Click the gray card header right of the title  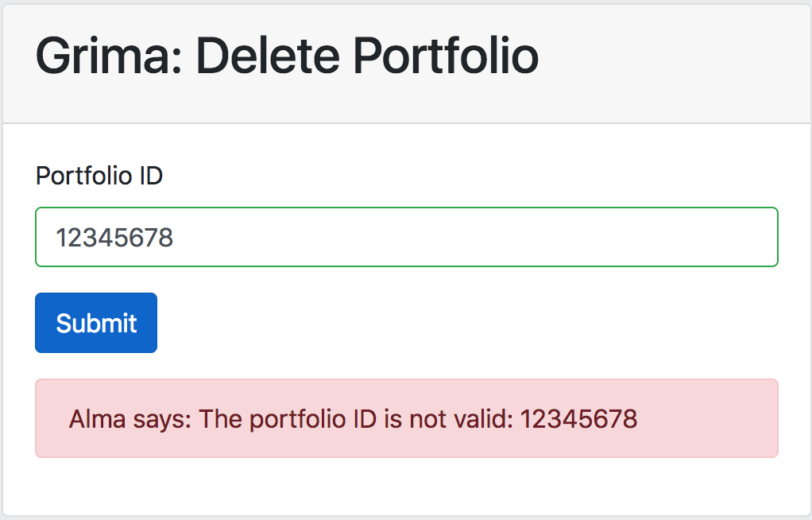pyautogui.click(x=675, y=64)
